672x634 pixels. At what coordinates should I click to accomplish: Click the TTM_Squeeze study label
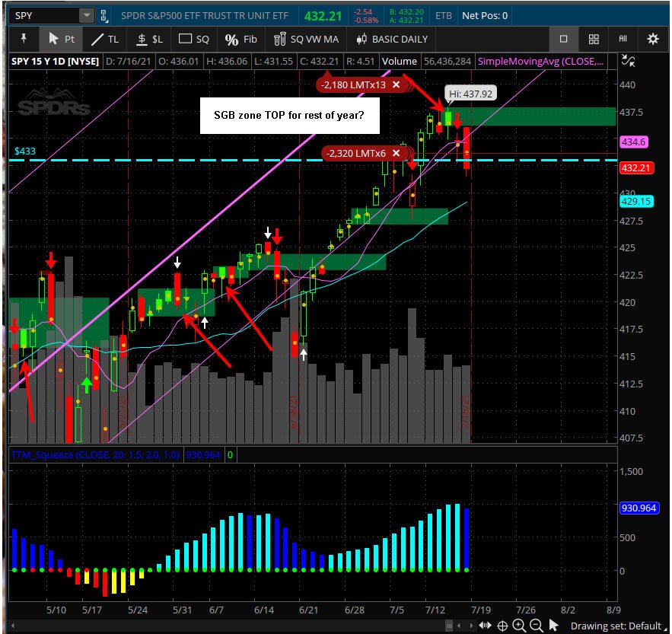95,455
